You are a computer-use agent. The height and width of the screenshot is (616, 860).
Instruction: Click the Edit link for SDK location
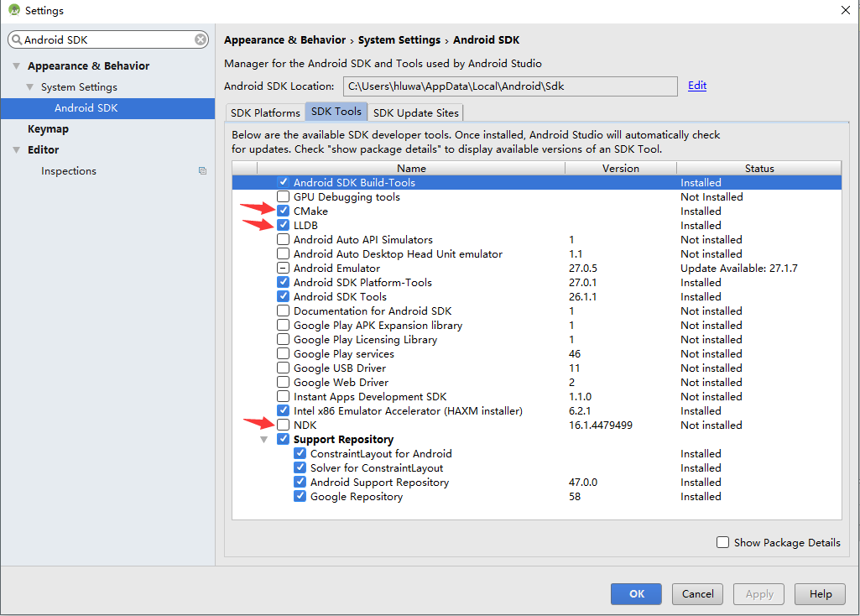point(697,86)
